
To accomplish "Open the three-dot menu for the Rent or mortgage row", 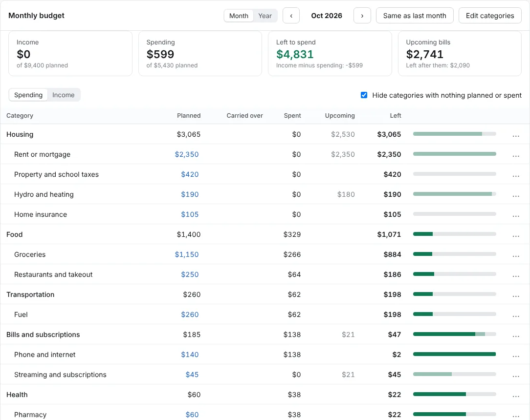I will 515,155.
